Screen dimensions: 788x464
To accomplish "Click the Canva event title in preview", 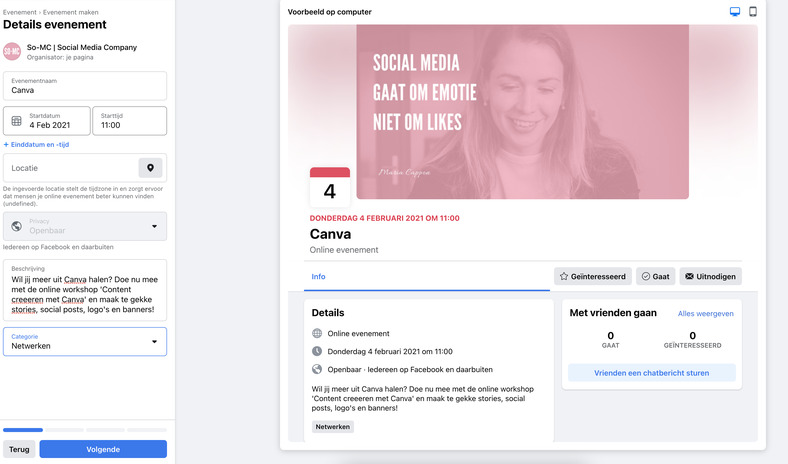I will pyautogui.click(x=330, y=234).
